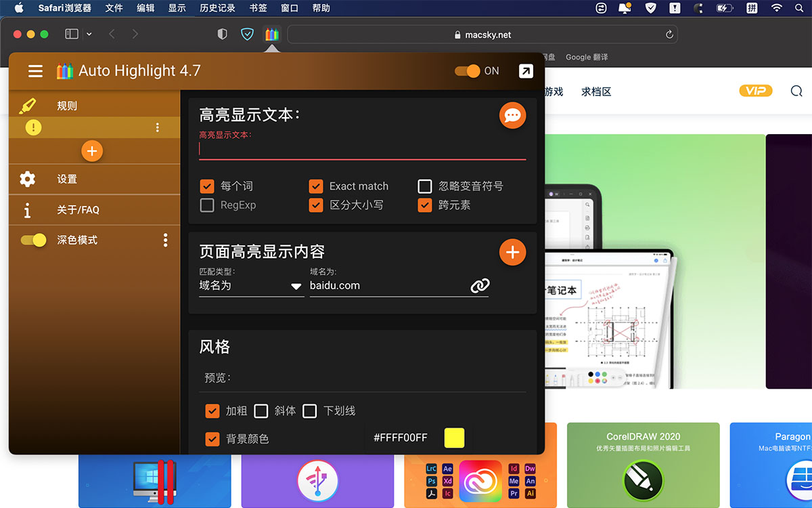812x508 pixels.
Task: Click the orange chat feedback button
Action: coord(512,115)
